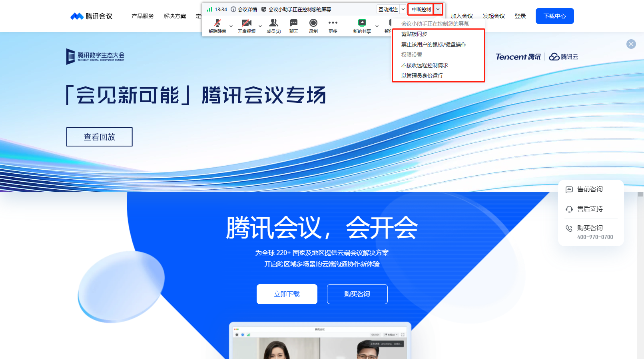Expand the 互动批注 dropdown arrow

(403, 9)
